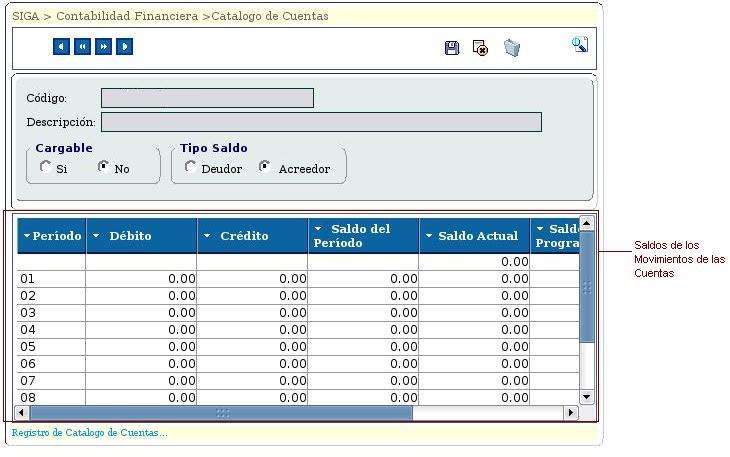Expand the Crédito column dropdown arrow
Image resolution: width=730 pixels, height=457 pixels.
pyautogui.click(x=207, y=236)
